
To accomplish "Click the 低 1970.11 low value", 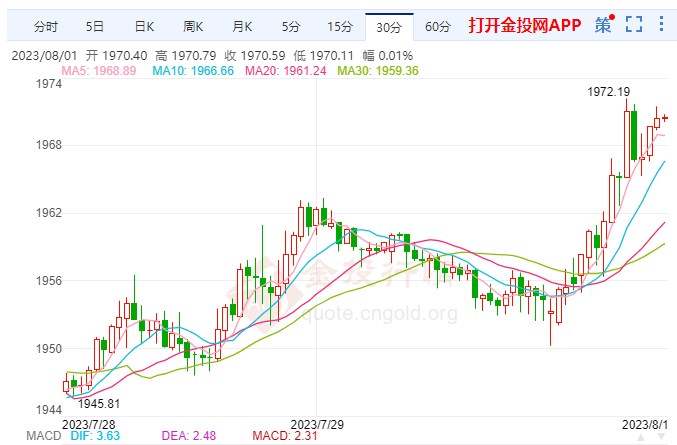I will pyautogui.click(x=324, y=56).
